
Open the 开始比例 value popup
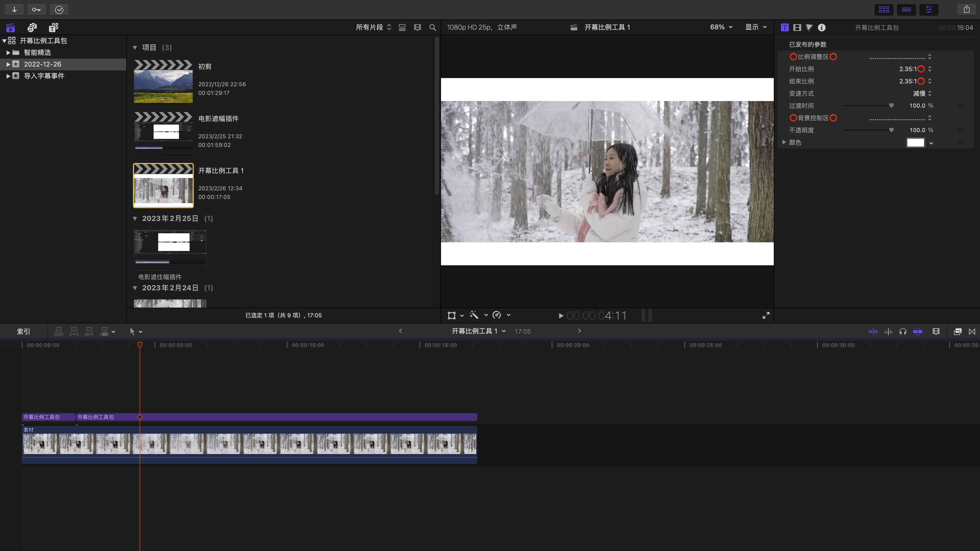coord(915,69)
